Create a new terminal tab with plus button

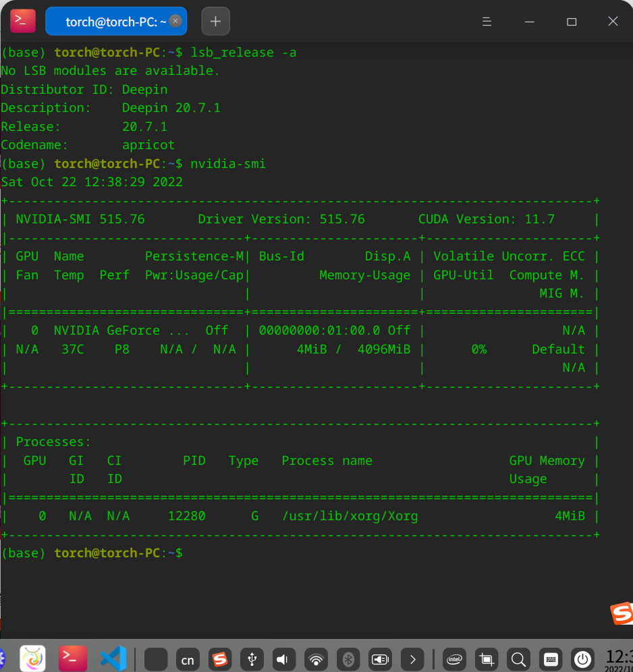[215, 21]
